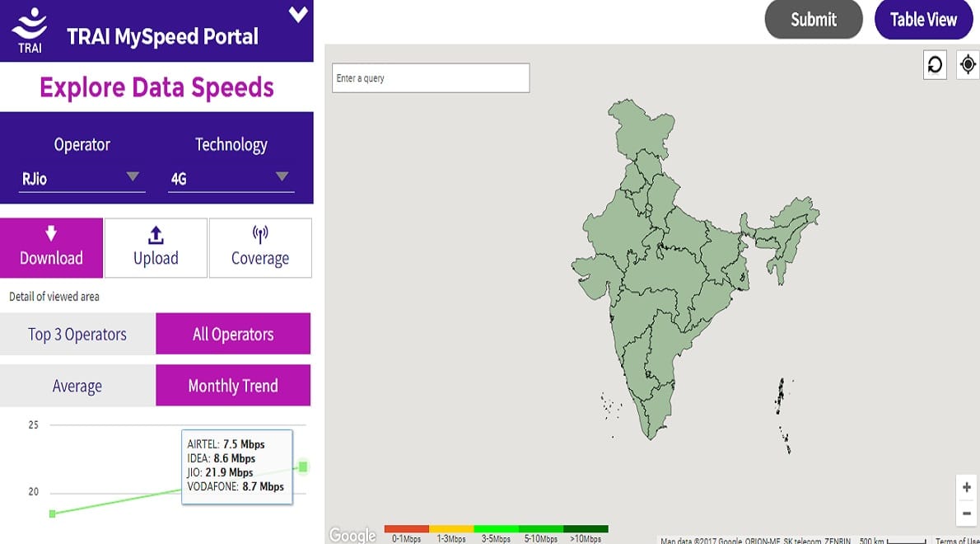980x544 pixels.
Task: Select the Coverage tab
Action: click(260, 247)
